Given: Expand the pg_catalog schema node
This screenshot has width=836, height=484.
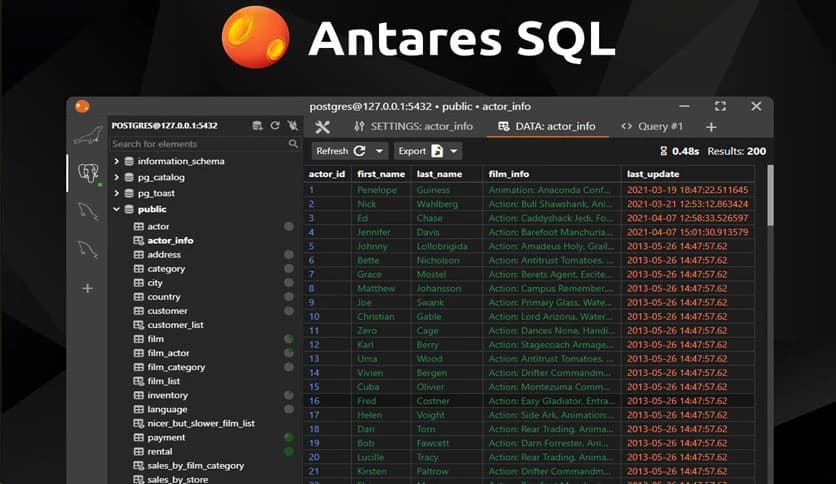Looking at the screenshot, I should click(117, 177).
